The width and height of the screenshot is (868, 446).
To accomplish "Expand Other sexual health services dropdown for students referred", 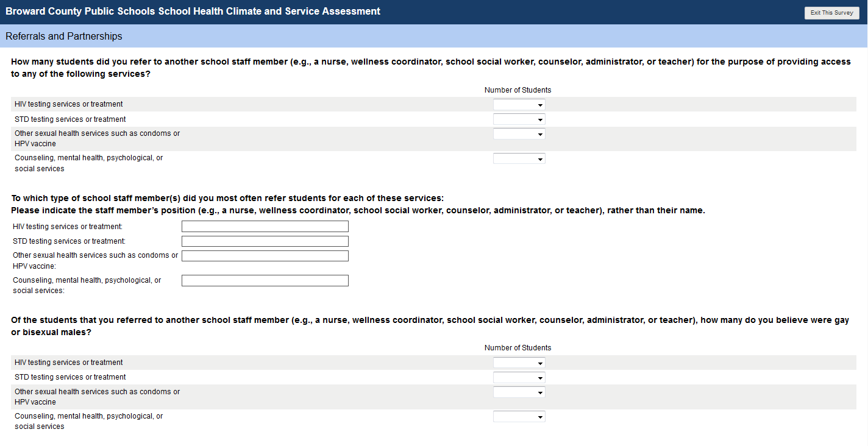I will (x=519, y=134).
